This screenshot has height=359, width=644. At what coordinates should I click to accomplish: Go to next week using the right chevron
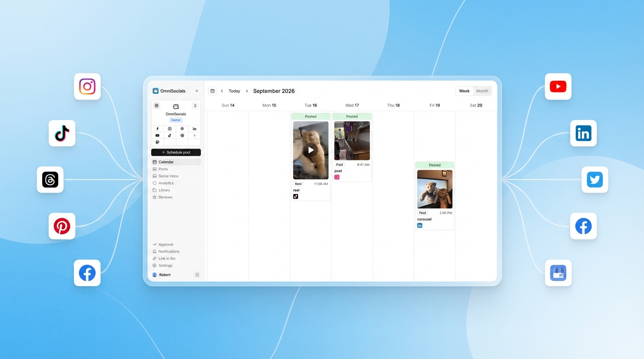(247, 91)
